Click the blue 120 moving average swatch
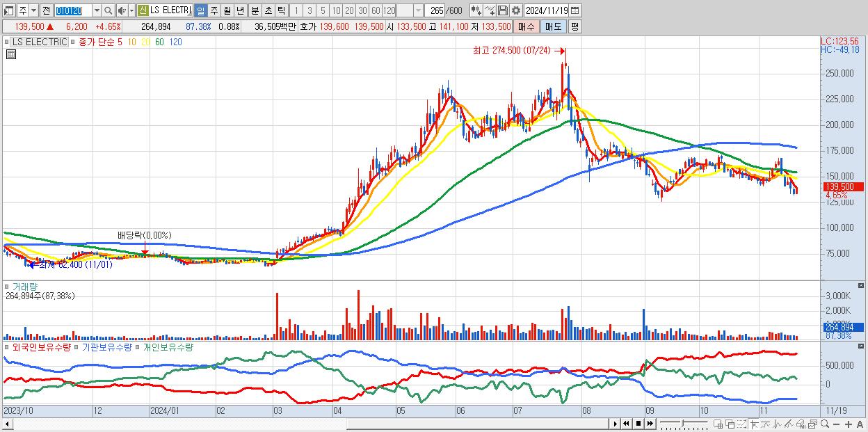 point(176,42)
